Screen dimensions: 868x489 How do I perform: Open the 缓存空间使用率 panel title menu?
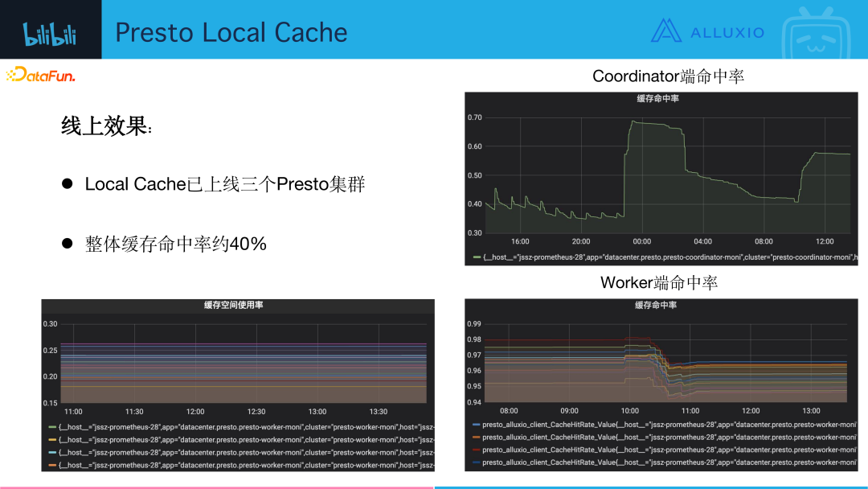[234, 305]
